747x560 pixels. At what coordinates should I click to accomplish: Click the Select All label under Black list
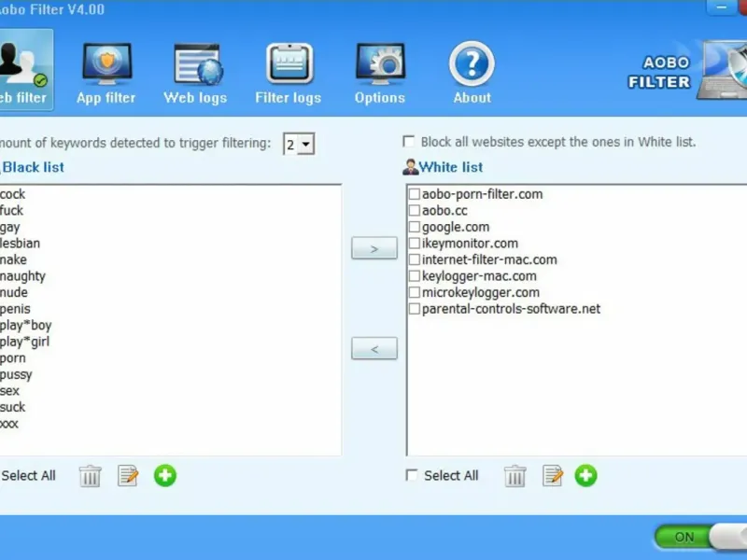29,476
